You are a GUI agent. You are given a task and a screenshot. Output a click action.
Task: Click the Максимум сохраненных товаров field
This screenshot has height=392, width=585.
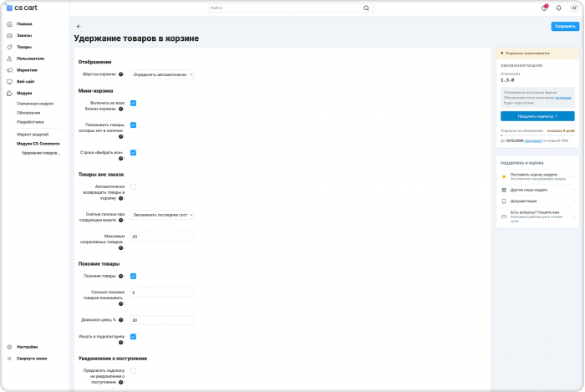point(162,237)
